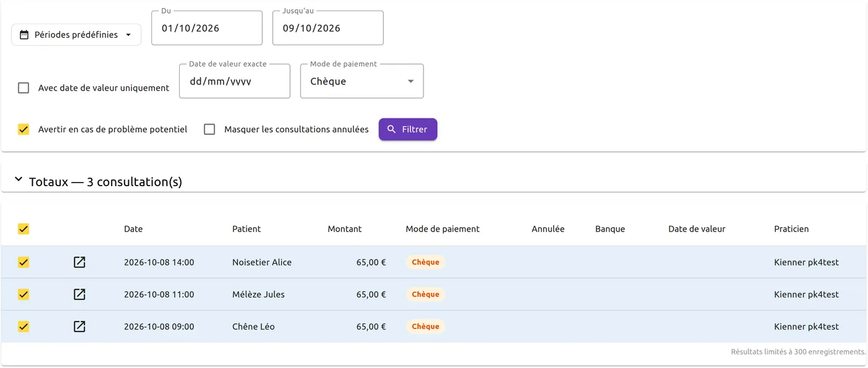Click the Chèque badge in Noisetier Alice row

[x=425, y=263]
